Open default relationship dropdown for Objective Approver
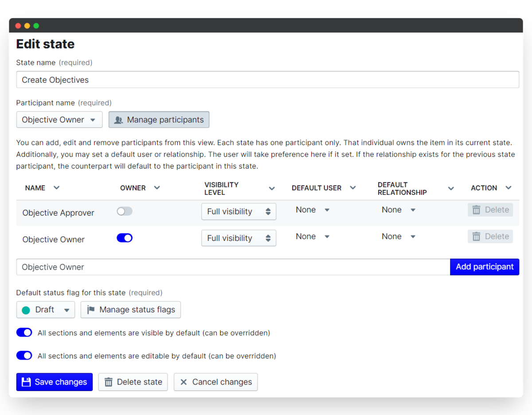The height and width of the screenshot is (415, 532). pyautogui.click(x=399, y=210)
